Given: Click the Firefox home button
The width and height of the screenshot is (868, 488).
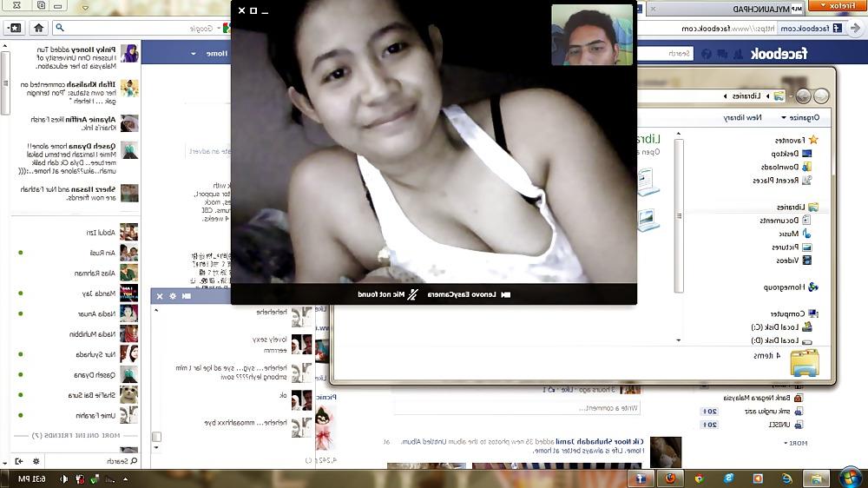Looking at the screenshot, I should pos(38,28).
